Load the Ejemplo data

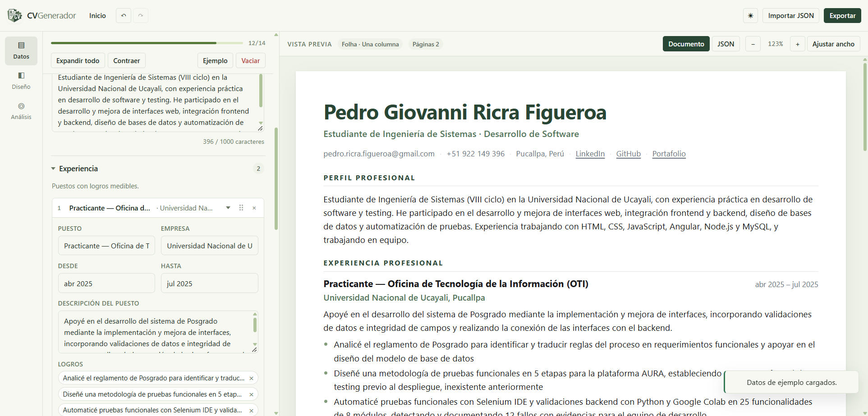pos(215,60)
